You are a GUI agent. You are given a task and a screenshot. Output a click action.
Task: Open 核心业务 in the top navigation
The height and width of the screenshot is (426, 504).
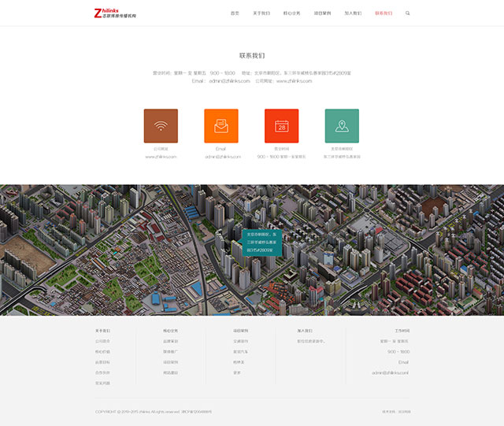[291, 13]
